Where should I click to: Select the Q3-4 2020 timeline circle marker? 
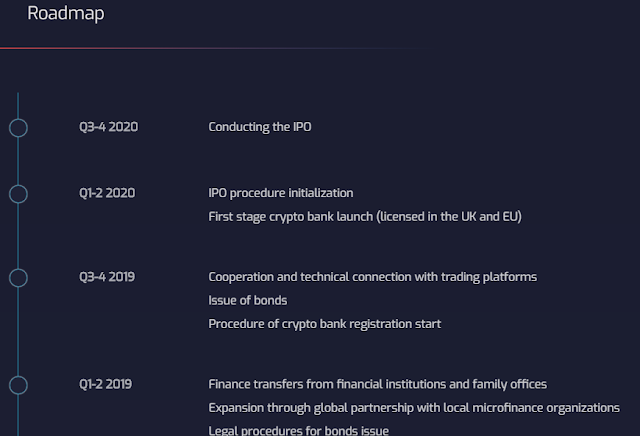tap(18, 127)
